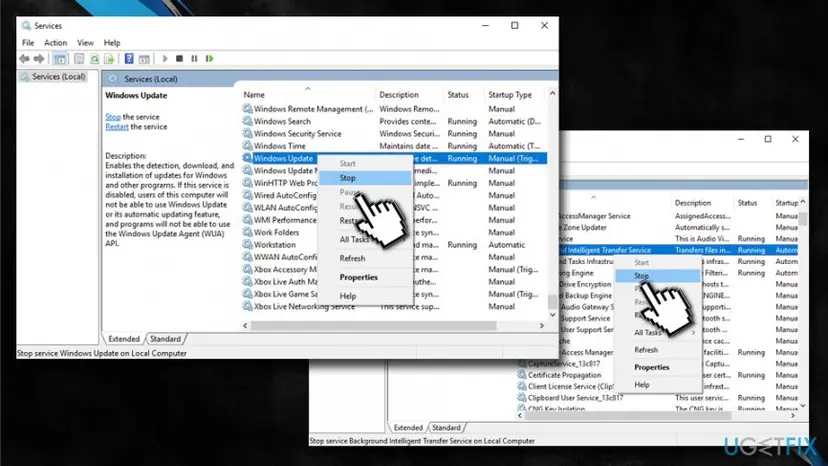Choose Properties in Windows Update context menu
Viewport: 828px width, 466px height.
coord(365,277)
